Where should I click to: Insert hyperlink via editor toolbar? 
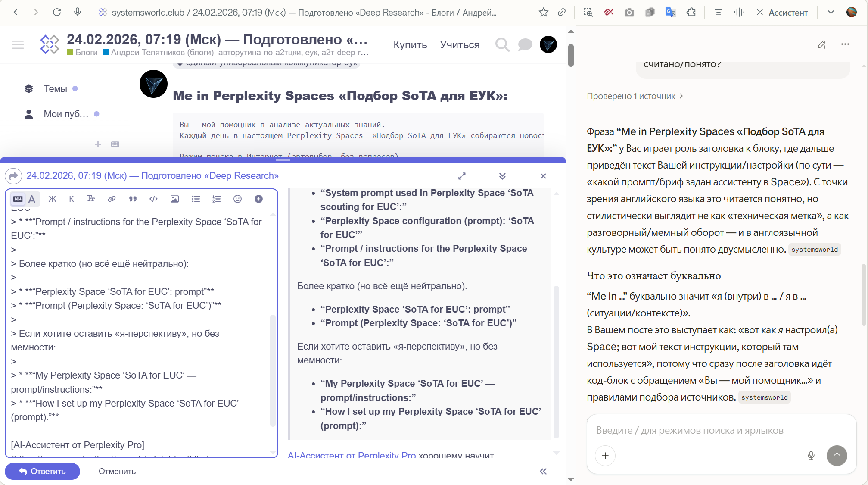[112, 199]
